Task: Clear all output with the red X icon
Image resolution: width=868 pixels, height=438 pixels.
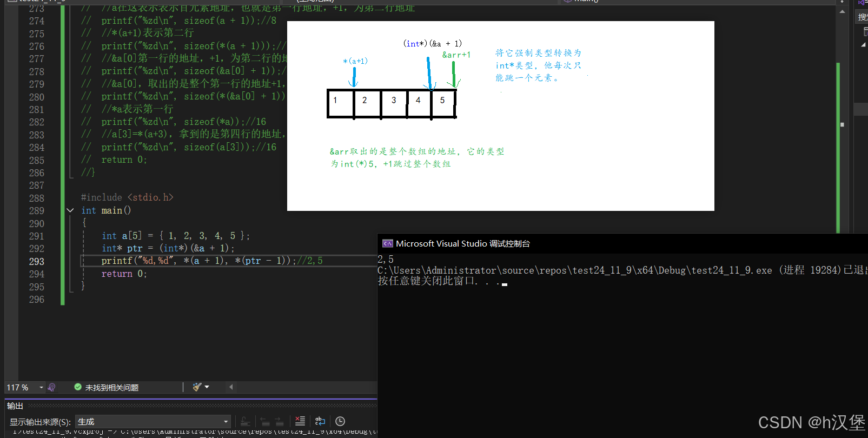Action: [x=300, y=421]
